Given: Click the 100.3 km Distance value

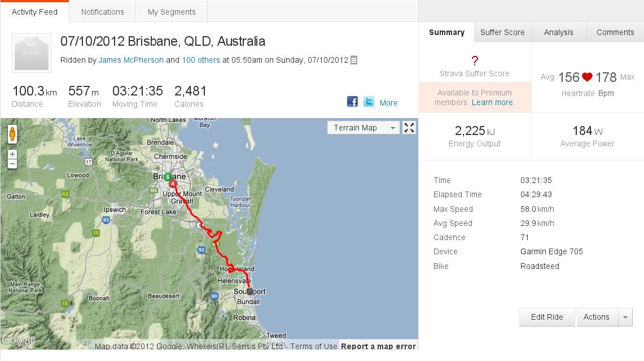Looking at the screenshot, I should point(34,91).
